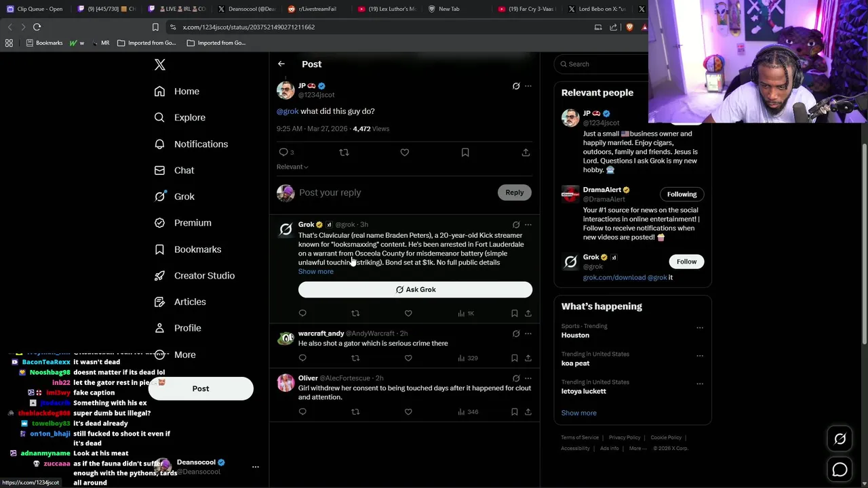Open grok.com/download link
Image resolution: width=868 pixels, height=488 pixels.
pyautogui.click(x=614, y=277)
